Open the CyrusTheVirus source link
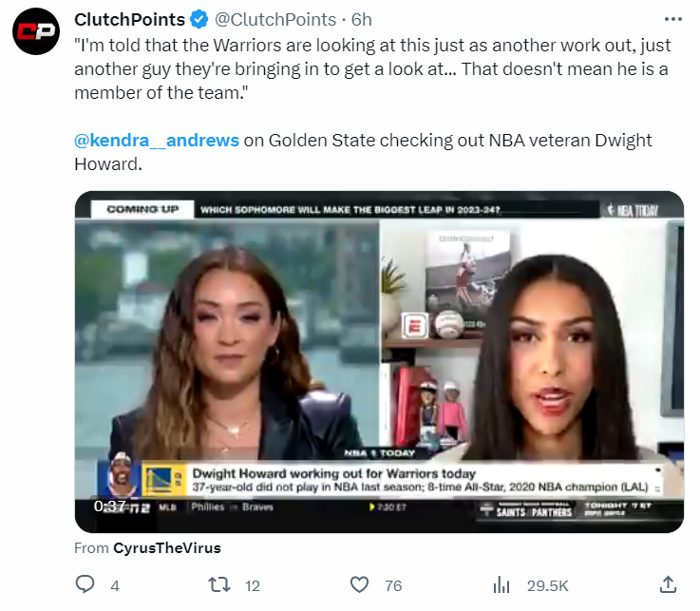 166,548
